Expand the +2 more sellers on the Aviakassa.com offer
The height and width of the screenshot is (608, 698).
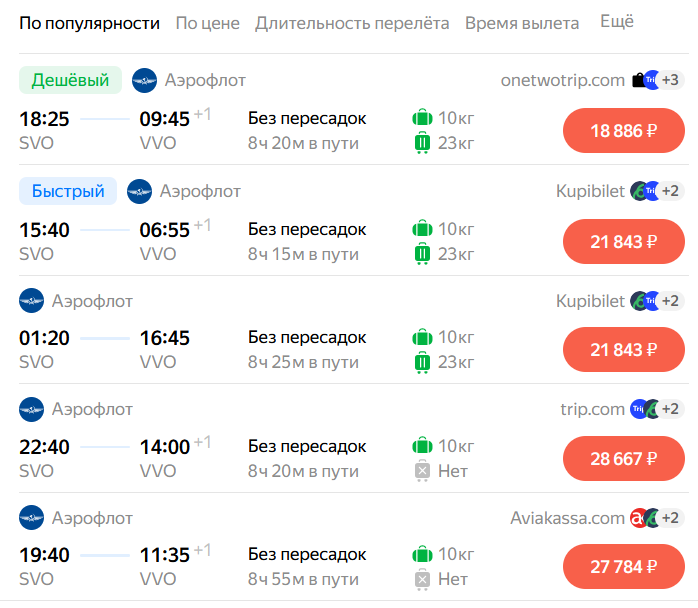coord(670,518)
